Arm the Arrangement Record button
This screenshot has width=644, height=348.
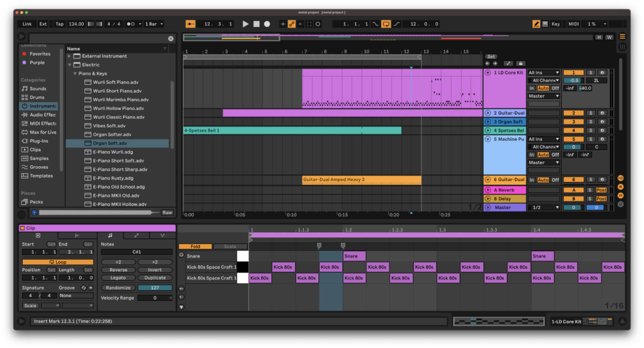click(267, 24)
